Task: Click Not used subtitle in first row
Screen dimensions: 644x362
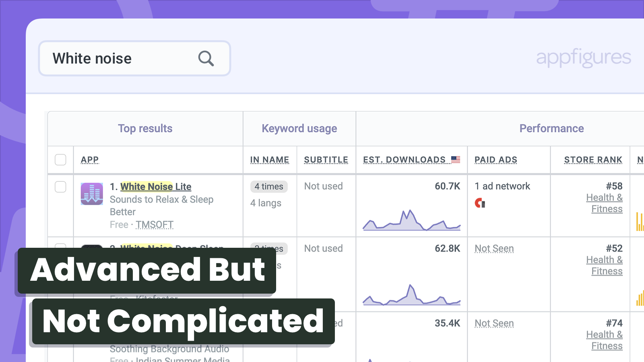Action: pyautogui.click(x=323, y=186)
